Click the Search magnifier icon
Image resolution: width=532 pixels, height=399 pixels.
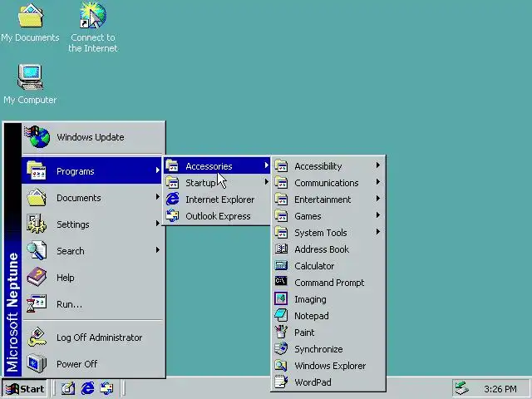[x=37, y=250]
